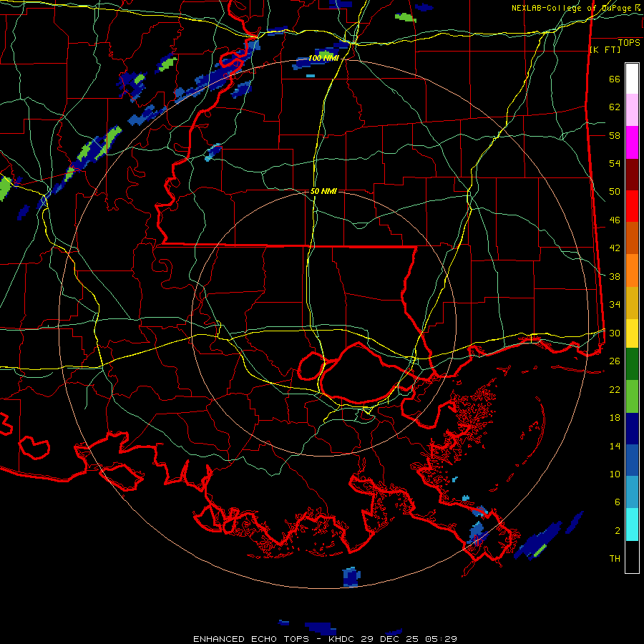Click legend value 62
Screen dimensions: 644x644
615,107
